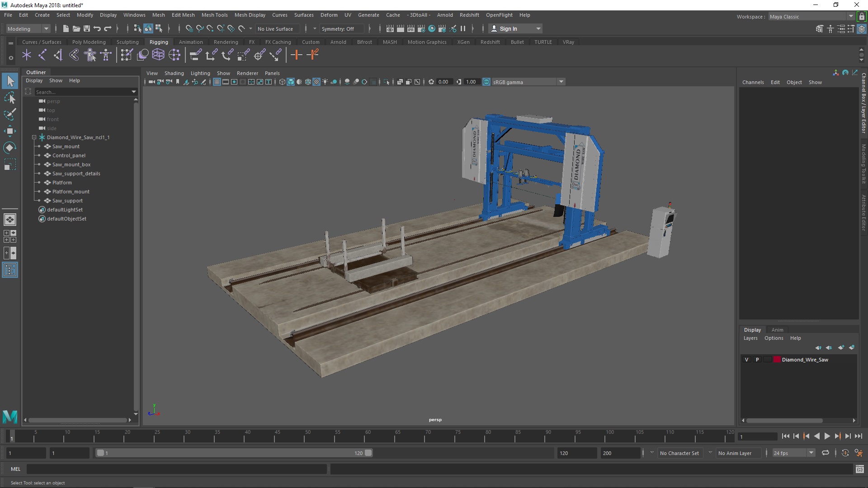Screen dimensions: 868x488
Task: Open the sRGB gamma view transform dropdown
Action: (x=528, y=82)
